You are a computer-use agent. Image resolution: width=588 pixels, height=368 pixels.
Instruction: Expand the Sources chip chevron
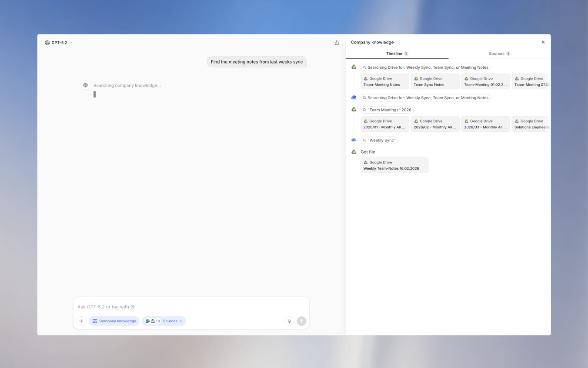(182, 321)
